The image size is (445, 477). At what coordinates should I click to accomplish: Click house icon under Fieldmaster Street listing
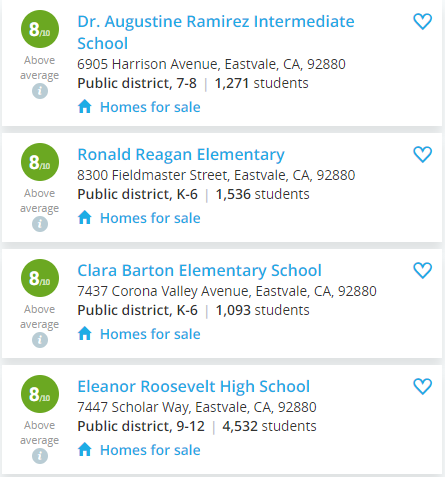85,218
